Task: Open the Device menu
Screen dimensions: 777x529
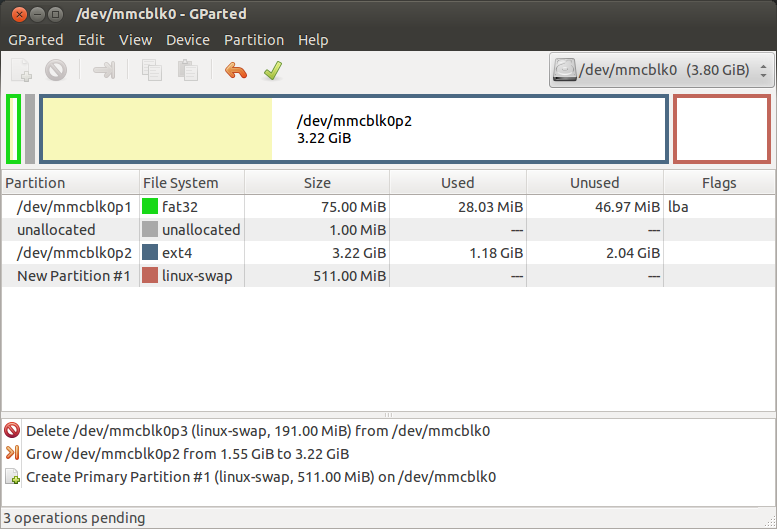Action: point(188,40)
